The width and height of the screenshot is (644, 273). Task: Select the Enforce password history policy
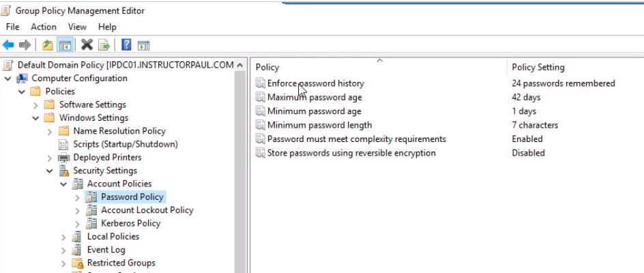tap(315, 83)
